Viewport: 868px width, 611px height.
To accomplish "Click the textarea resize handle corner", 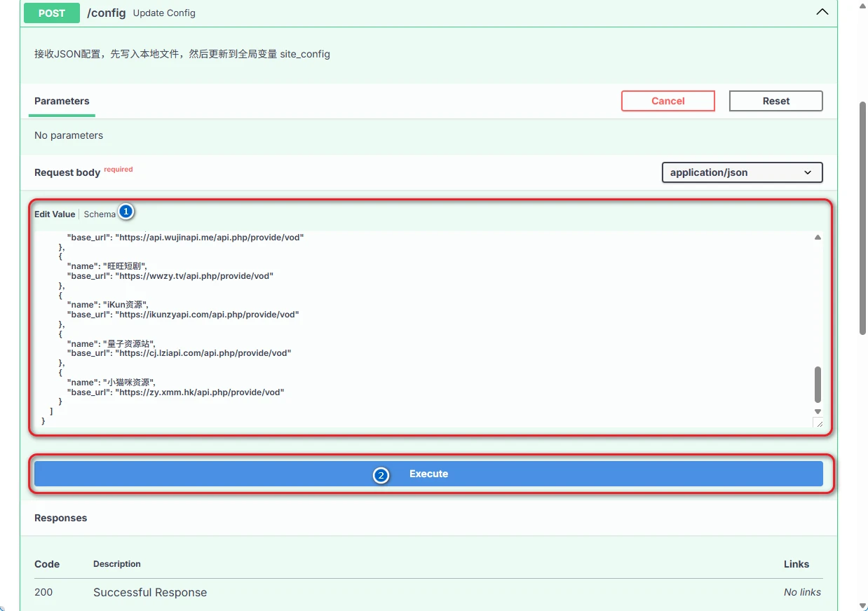I will coord(819,423).
